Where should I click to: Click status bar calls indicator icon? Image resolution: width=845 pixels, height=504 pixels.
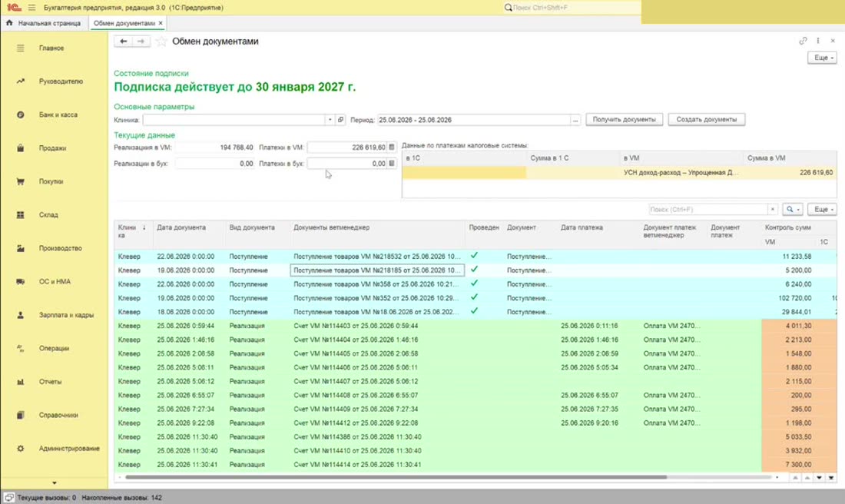[9, 498]
